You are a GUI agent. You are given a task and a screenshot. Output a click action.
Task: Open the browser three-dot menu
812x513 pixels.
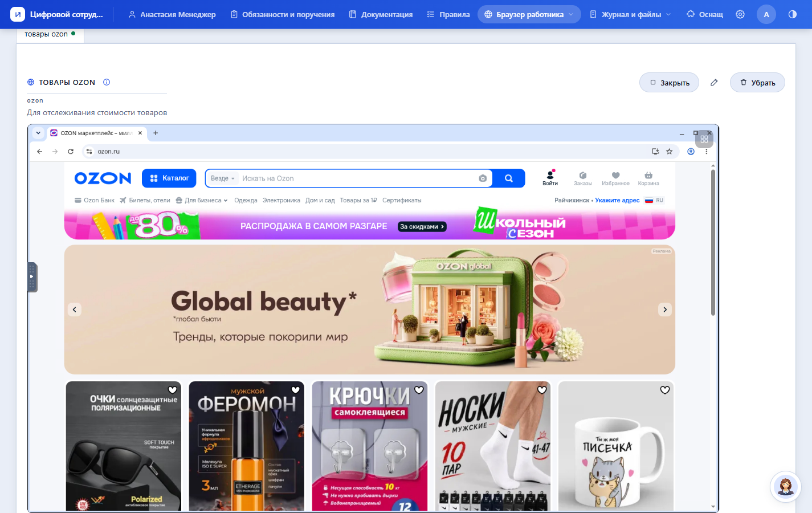tap(706, 152)
